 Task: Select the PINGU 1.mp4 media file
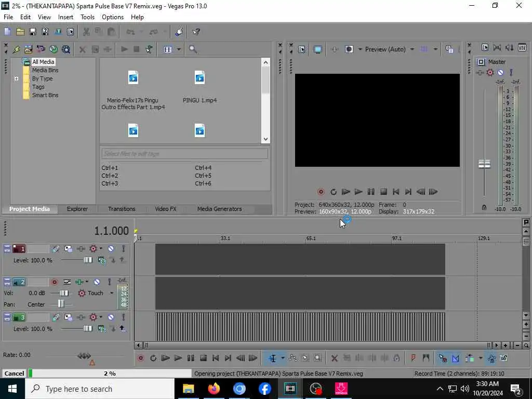click(199, 86)
